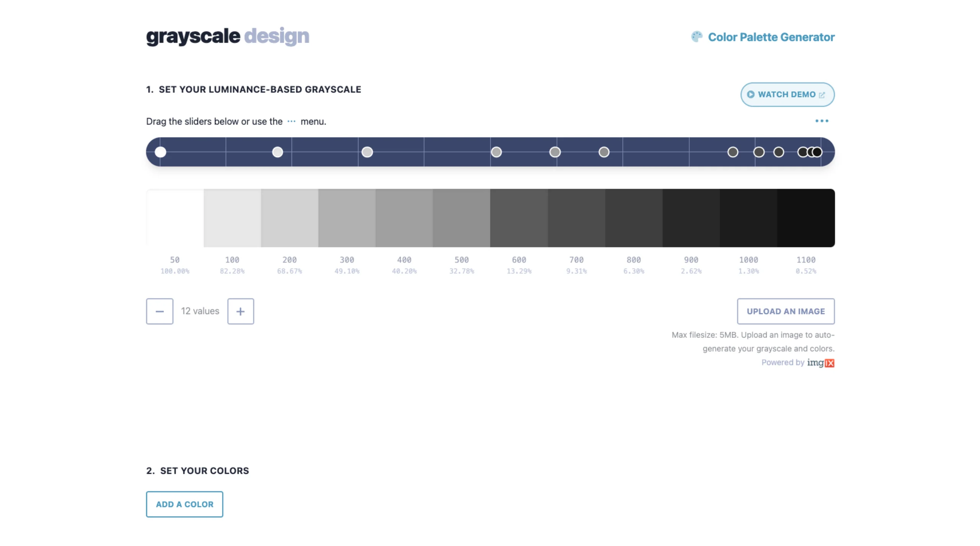
Task: Click the 1.30% luminance label
Action: pos(749,271)
